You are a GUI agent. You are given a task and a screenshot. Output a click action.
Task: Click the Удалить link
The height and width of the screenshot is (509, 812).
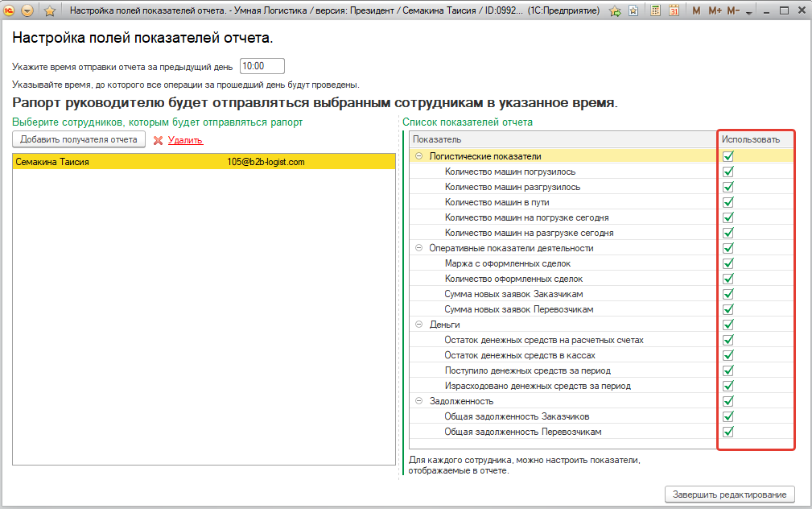click(x=185, y=140)
